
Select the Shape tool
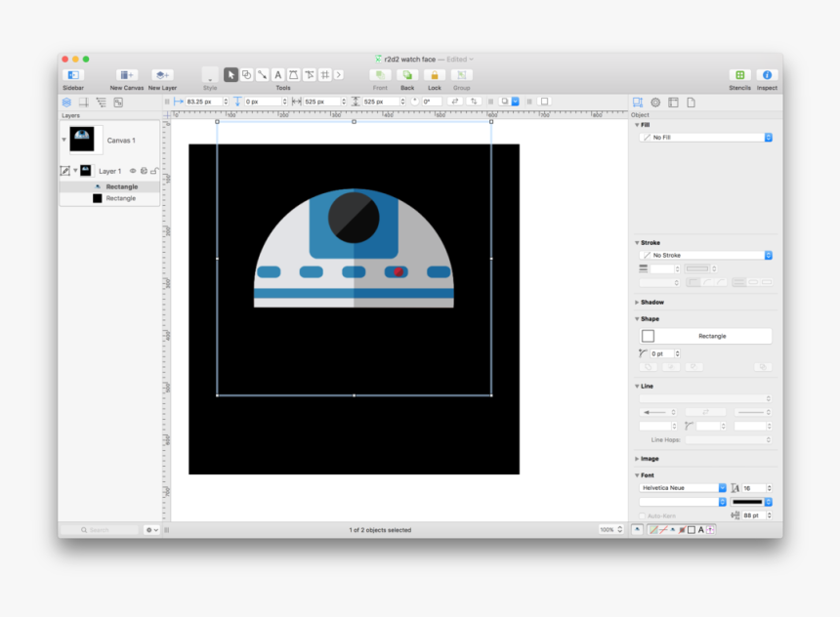coord(246,75)
